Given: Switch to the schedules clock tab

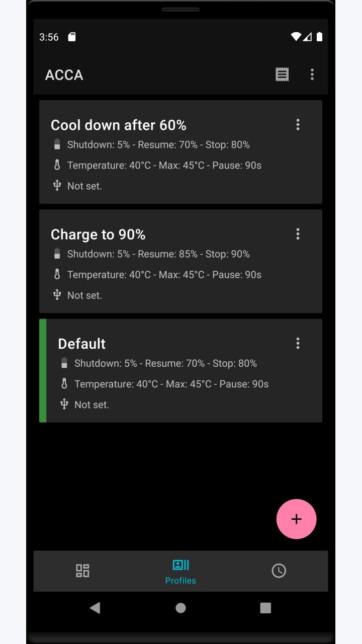Looking at the screenshot, I should tap(279, 571).
